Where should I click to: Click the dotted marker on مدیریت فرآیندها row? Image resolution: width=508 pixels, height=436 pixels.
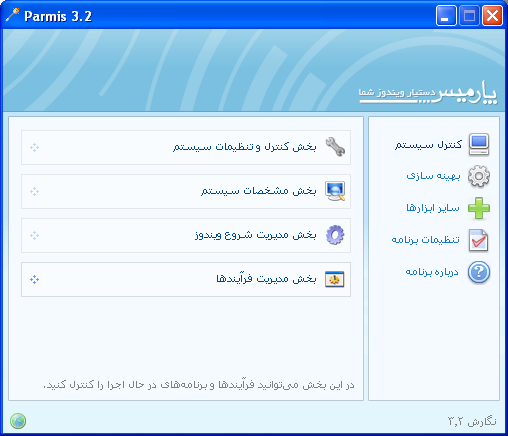click(x=34, y=279)
